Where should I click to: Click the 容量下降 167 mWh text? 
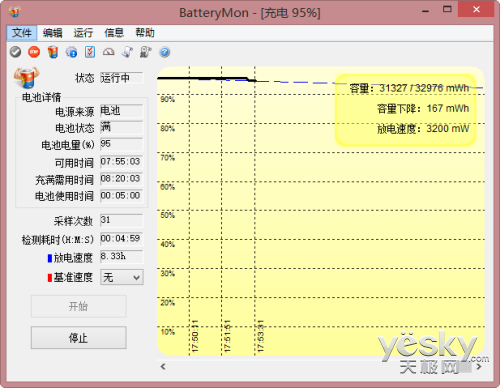pyautogui.click(x=423, y=108)
